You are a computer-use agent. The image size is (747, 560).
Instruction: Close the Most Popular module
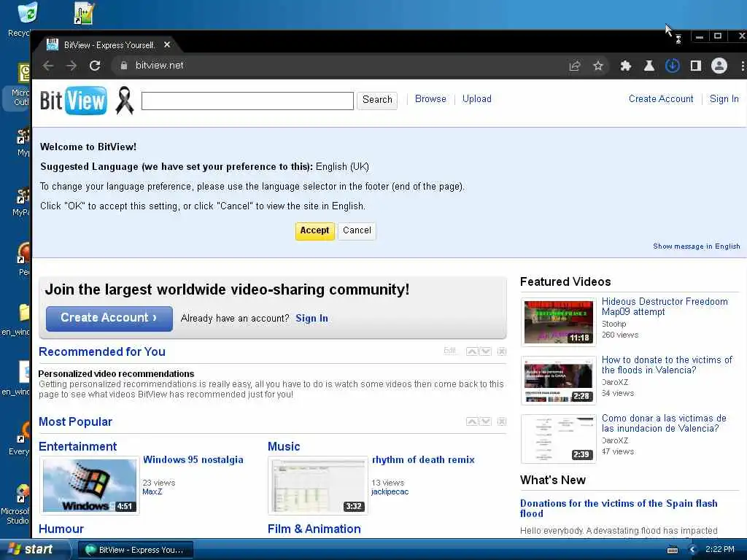[x=502, y=421]
